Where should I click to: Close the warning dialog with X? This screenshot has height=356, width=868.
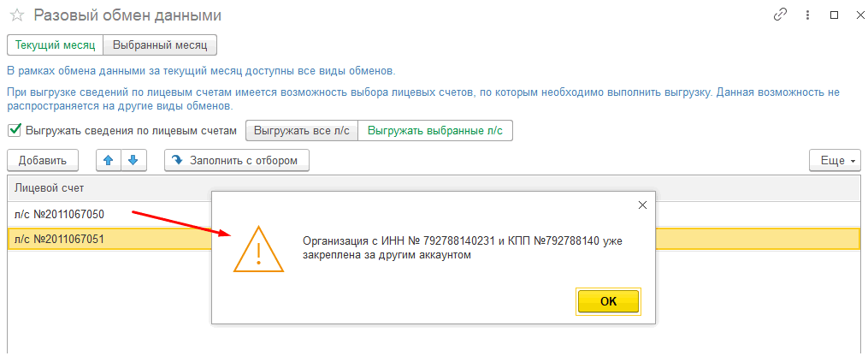pos(642,205)
